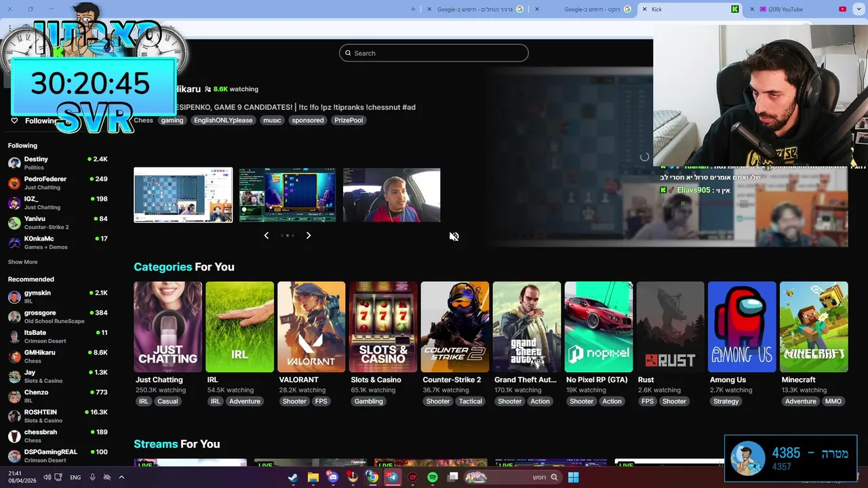
Task: Click Chenzo's avatar in Recommended
Action: pyautogui.click(x=14, y=396)
